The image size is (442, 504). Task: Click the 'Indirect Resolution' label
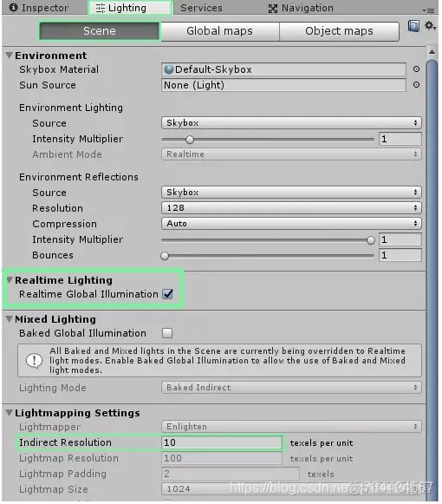pos(65,442)
